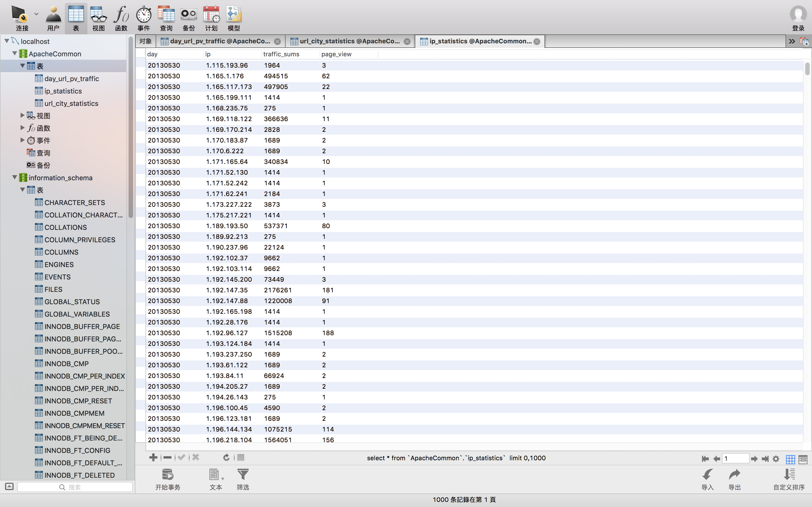Switch to the 对象 objects tab

pyautogui.click(x=145, y=41)
